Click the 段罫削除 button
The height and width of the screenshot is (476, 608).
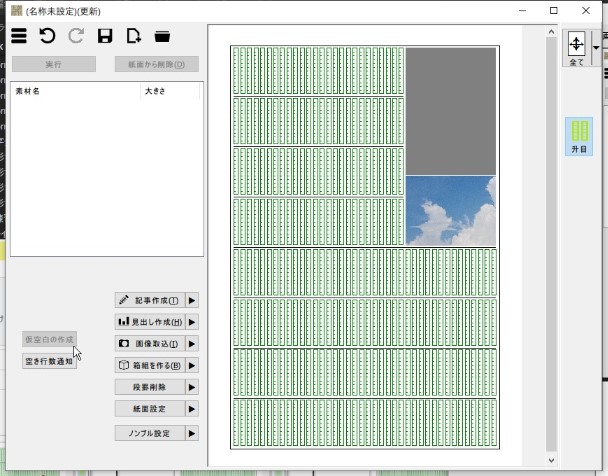[150, 387]
